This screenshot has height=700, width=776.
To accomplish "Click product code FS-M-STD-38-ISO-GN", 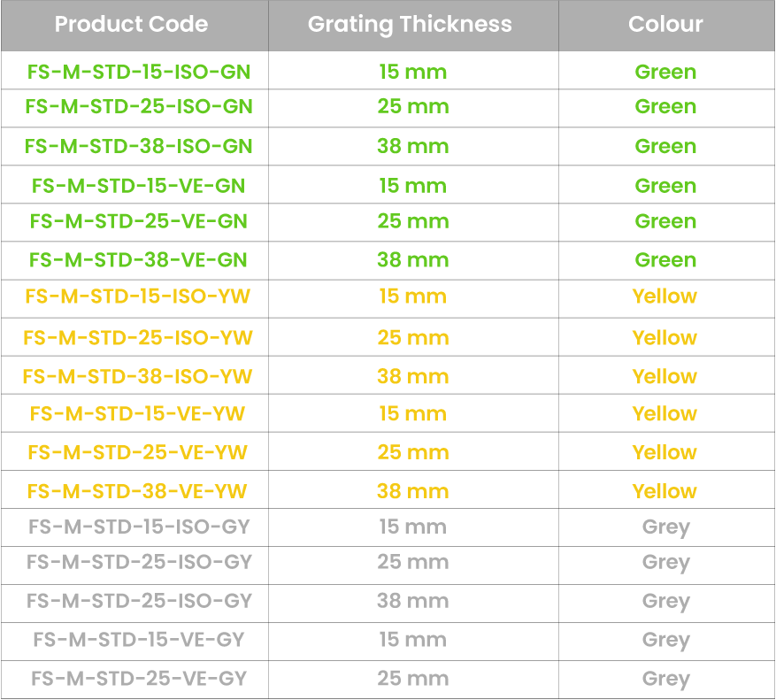I will [x=139, y=146].
